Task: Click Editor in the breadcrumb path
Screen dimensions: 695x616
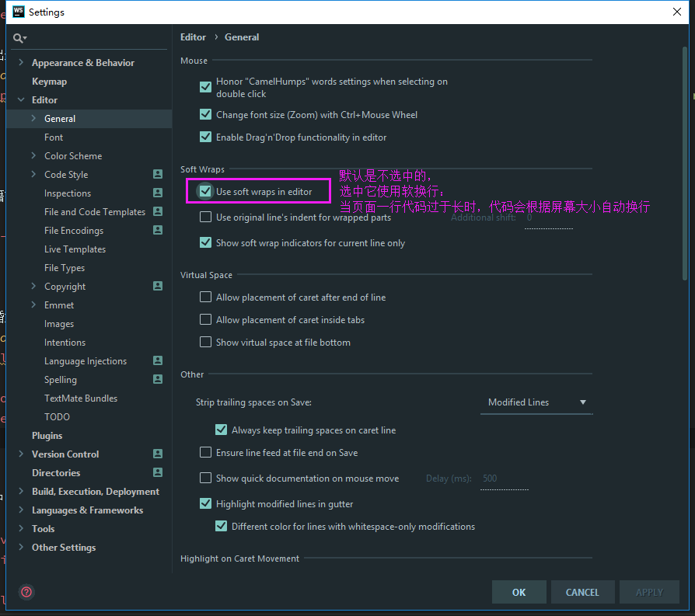Action: tap(193, 37)
